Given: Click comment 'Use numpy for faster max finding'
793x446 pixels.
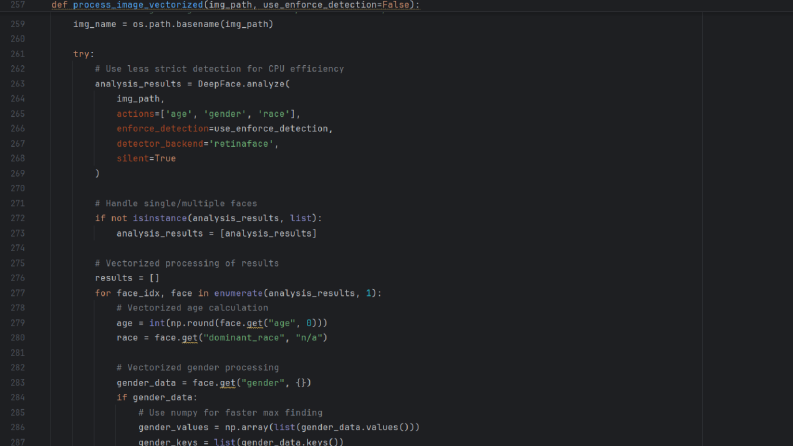Looking at the screenshot, I should (x=230, y=413).
